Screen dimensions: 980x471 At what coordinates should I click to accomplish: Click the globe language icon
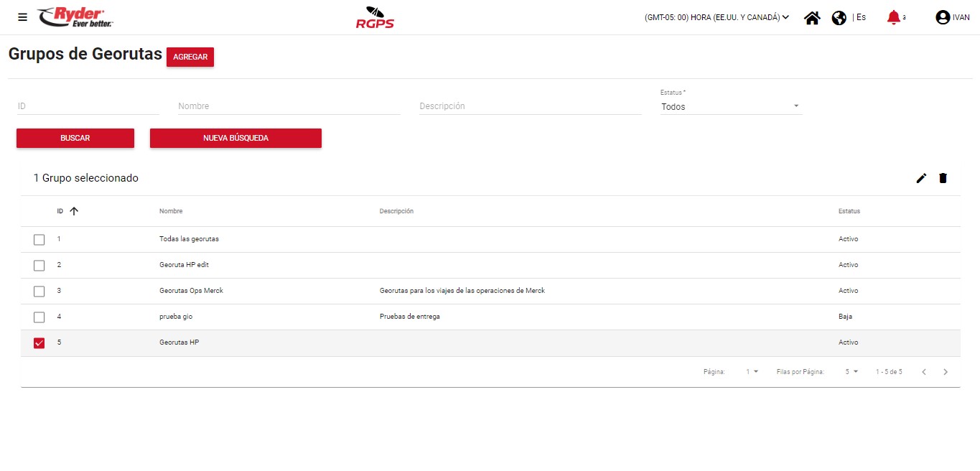coord(839,18)
